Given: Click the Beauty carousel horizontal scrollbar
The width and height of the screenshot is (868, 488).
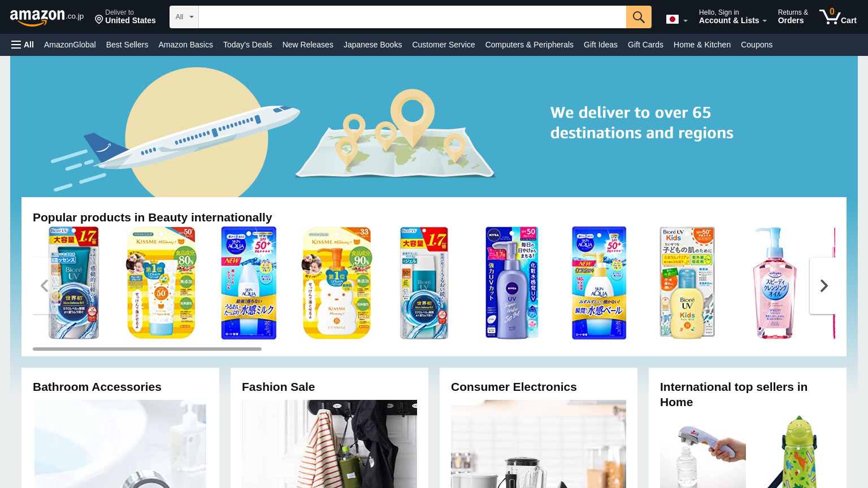Looking at the screenshot, I should (x=147, y=349).
